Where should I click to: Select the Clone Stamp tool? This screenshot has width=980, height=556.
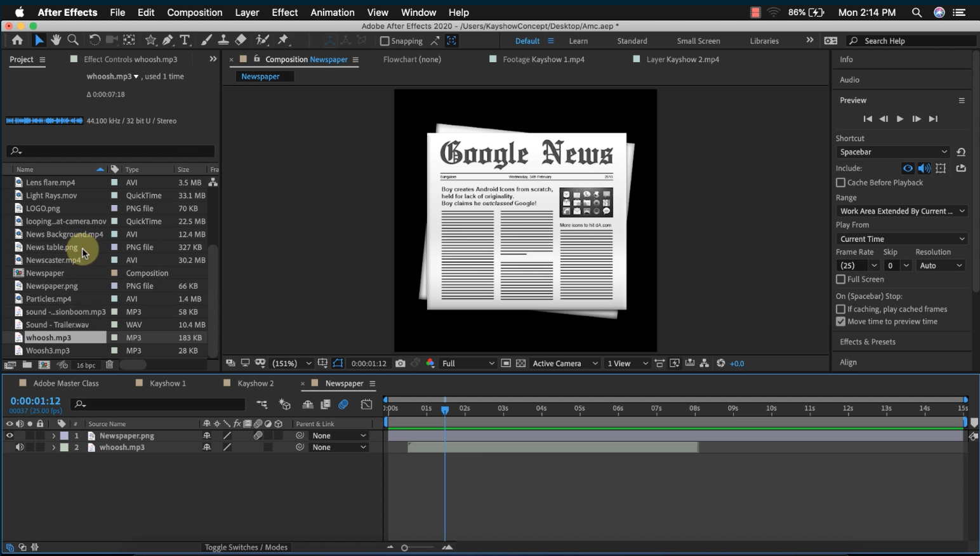[x=223, y=40]
